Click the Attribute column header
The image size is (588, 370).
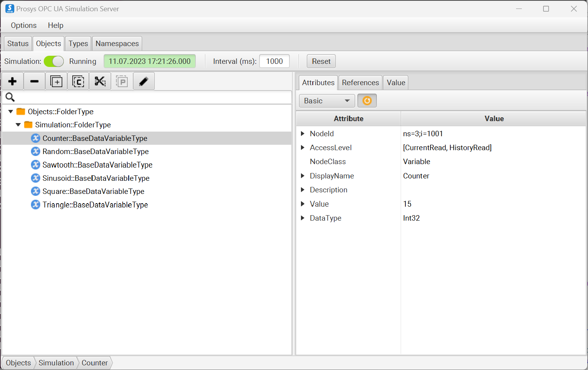(x=349, y=118)
